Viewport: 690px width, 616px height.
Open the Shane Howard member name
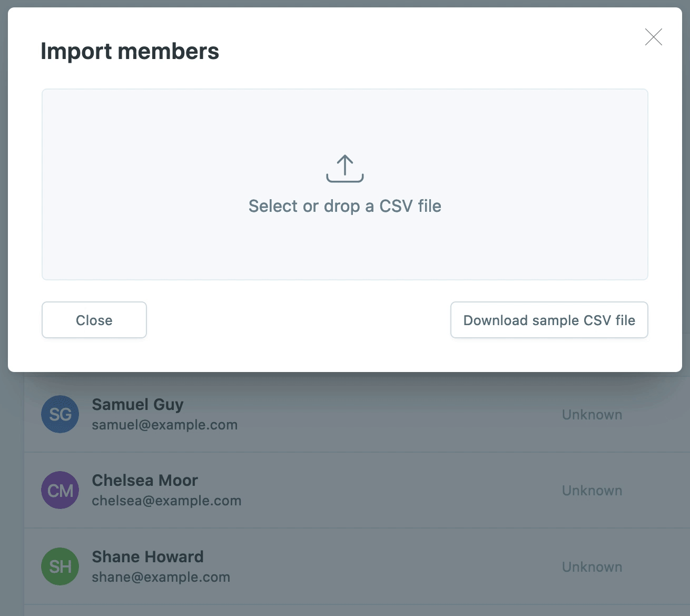coord(147,556)
